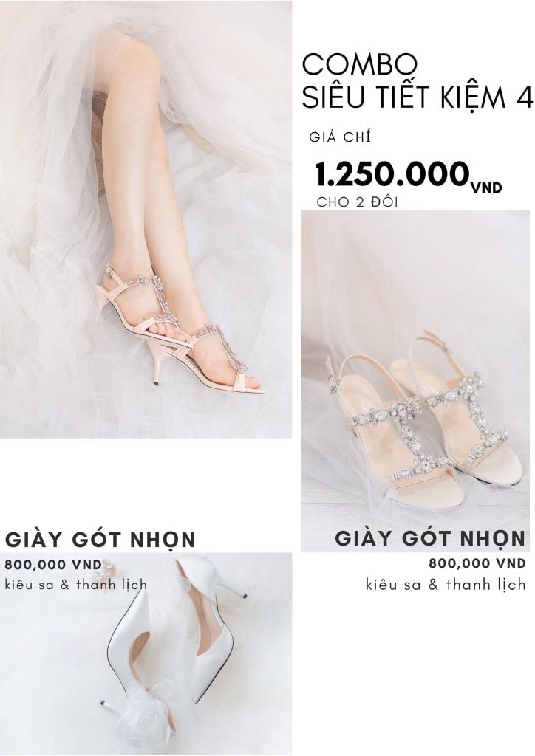The height and width of the screenshot is (756, 535).
Task: Open the pink rhinestone sandal photo
Action: pyautogui.click(x=146, y=219)
